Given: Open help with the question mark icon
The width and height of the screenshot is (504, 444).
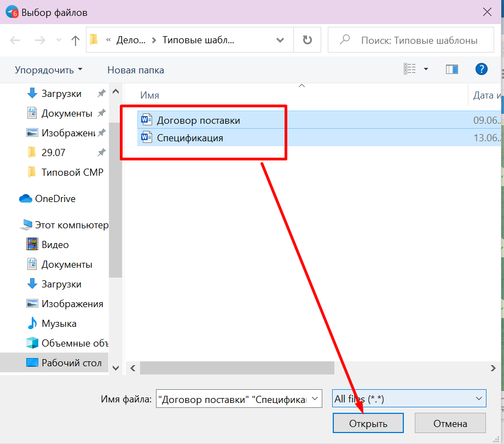Looking at the screenshot, I should click(x=481, y=69).
